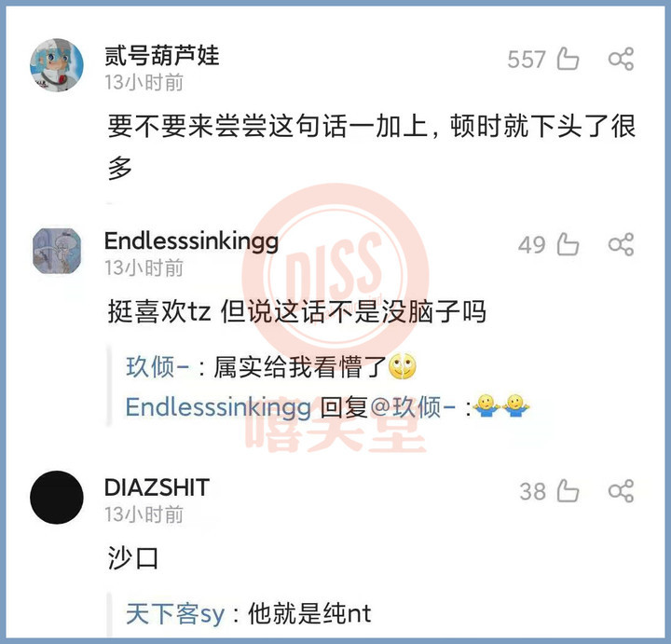The height and width of the screenshot is (644, 671).
Task: Open Endlesssinkingg's Squidward avatar
Action: click(x=57, y=251)
